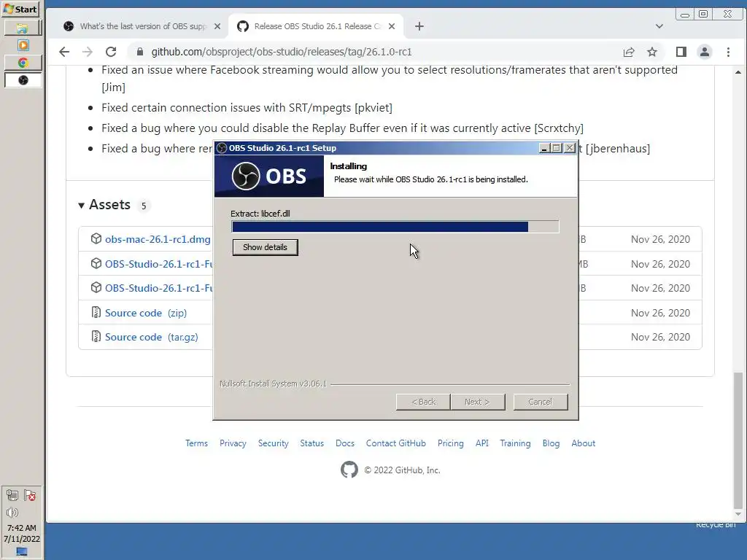Image resolution: width=747 pixels, height=560 pixels.
Task: Bookmark this page with the star
Action: 652,52
